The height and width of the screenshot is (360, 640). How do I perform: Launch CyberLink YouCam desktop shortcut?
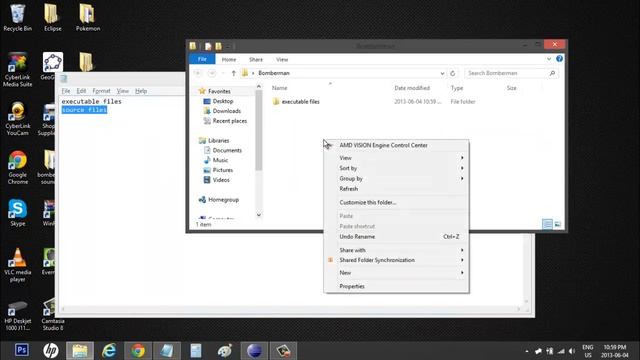pyautogui.click(x=17, y=118)
